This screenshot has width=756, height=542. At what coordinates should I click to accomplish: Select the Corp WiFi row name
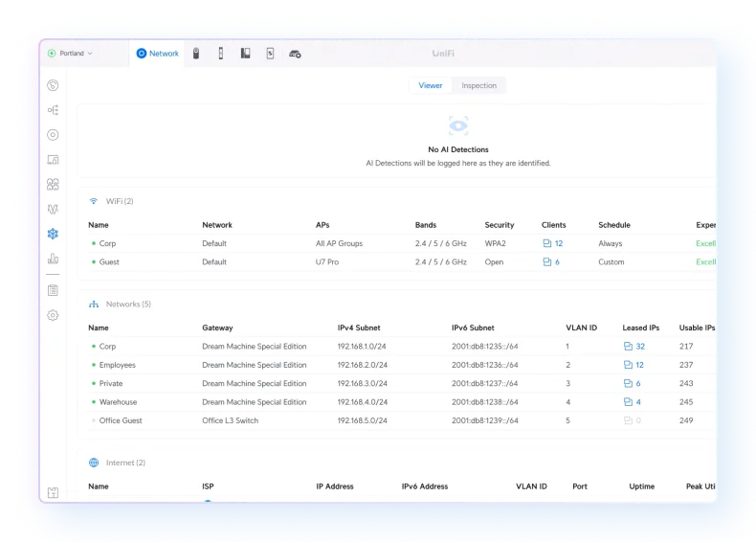pos(107,243)
